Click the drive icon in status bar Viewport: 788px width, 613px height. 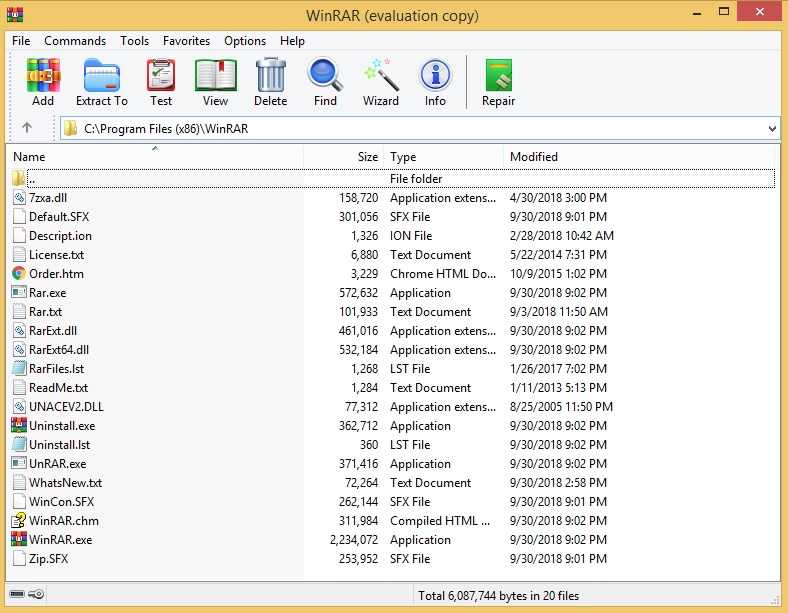[x=18, y=596]
